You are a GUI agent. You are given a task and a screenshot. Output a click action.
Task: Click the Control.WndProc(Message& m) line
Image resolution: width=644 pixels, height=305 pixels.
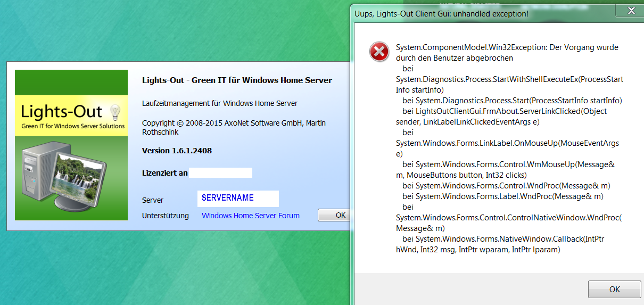tap(506, 186)
